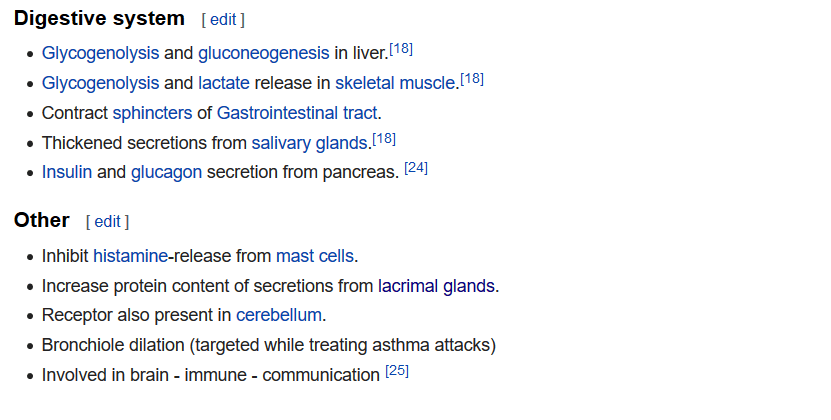
Task: Open the gluconeogenesis link
Action: click(x=263, y=54)
